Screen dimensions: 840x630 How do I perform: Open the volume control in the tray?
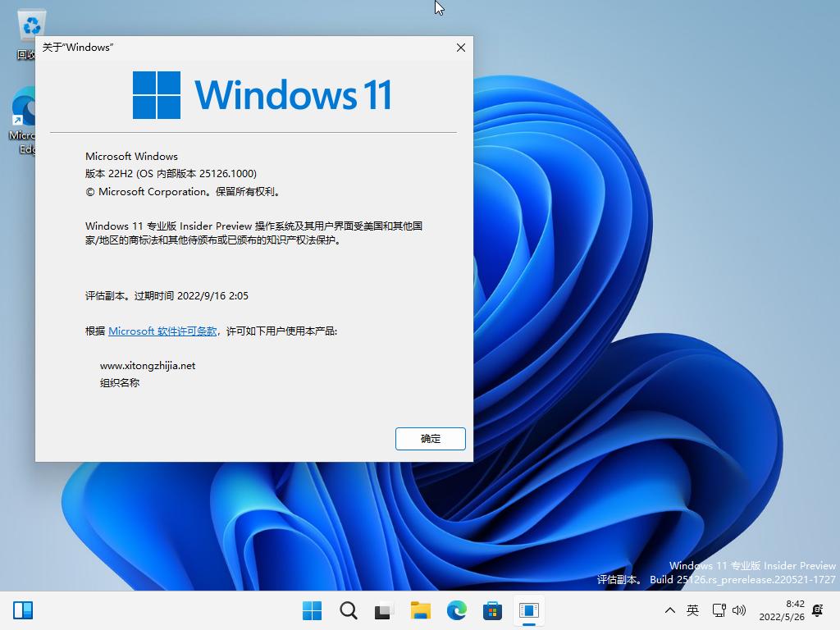(739, 610)
